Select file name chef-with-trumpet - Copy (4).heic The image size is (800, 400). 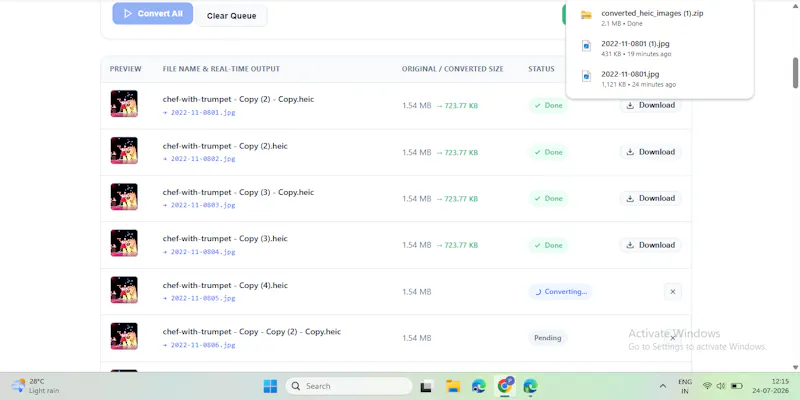tap(225, 286)
